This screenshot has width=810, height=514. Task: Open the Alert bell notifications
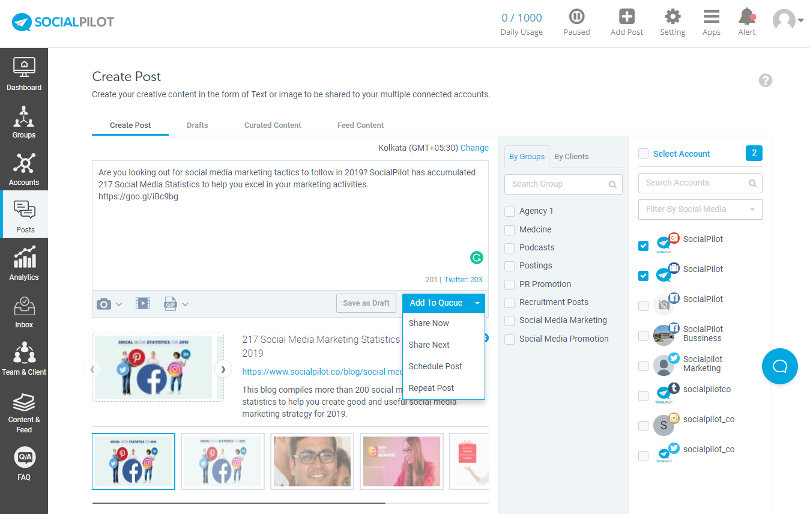pos(746,17)
